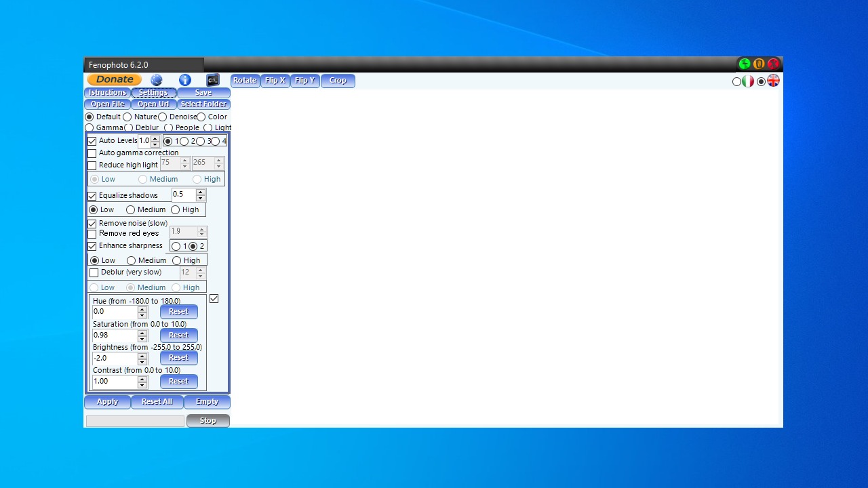Select High under Enhance sharpness
868x488 pixels.
point(177,261)
